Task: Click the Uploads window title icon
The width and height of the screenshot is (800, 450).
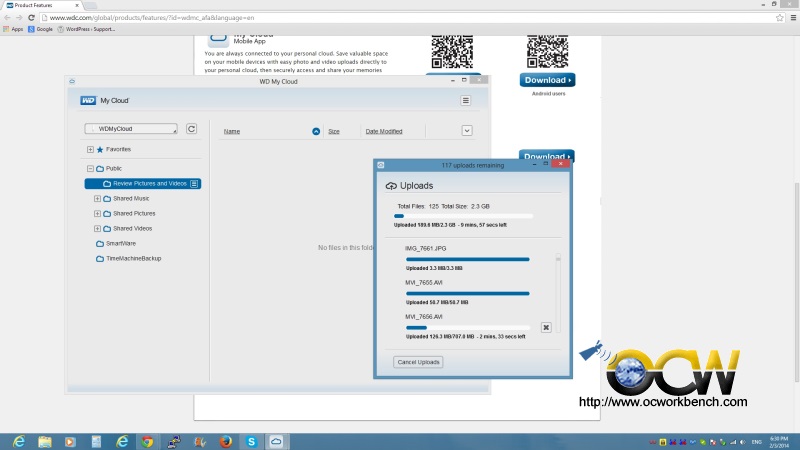Action: 381,165
